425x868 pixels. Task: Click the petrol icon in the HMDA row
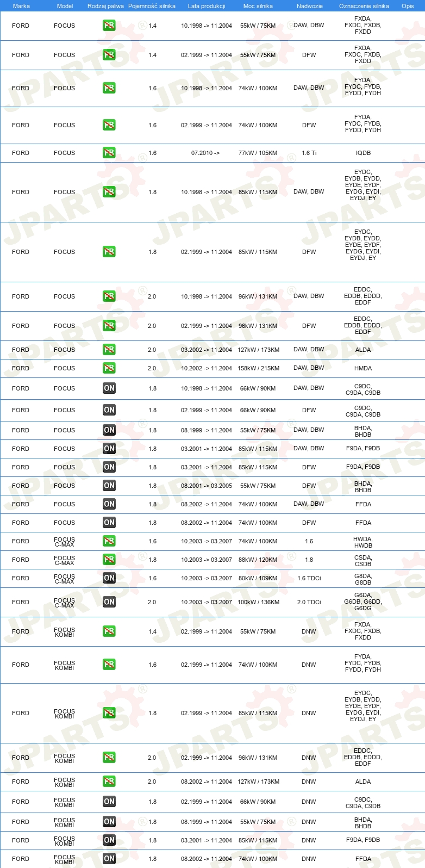point(109,368)
